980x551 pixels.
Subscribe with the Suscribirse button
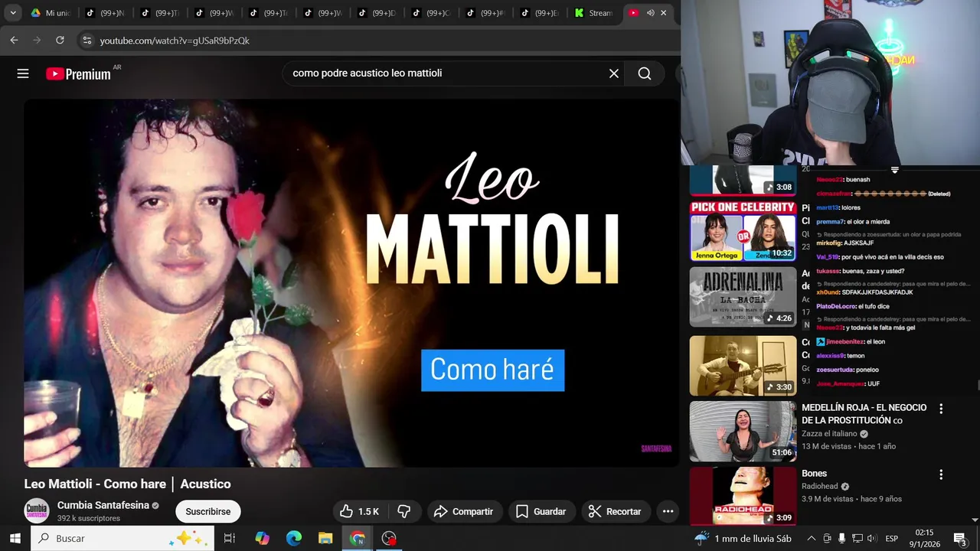[208, 511]
